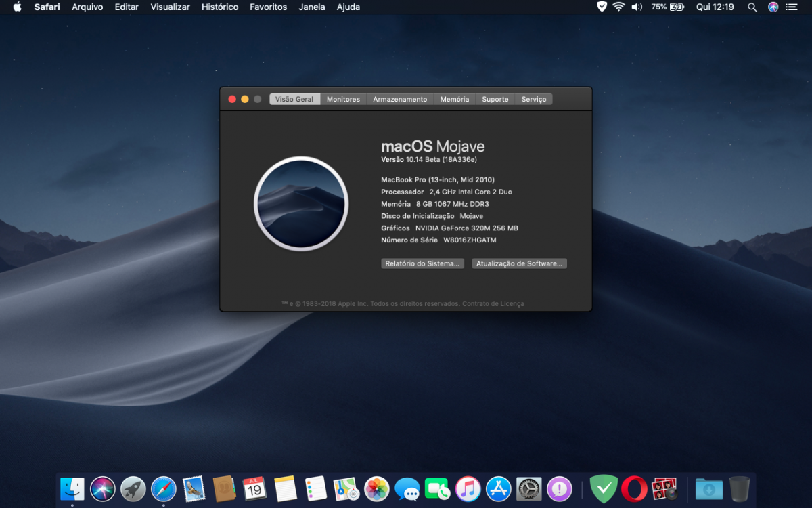
Task: Open Notification Center list icon
Action: tap(792, 7)
